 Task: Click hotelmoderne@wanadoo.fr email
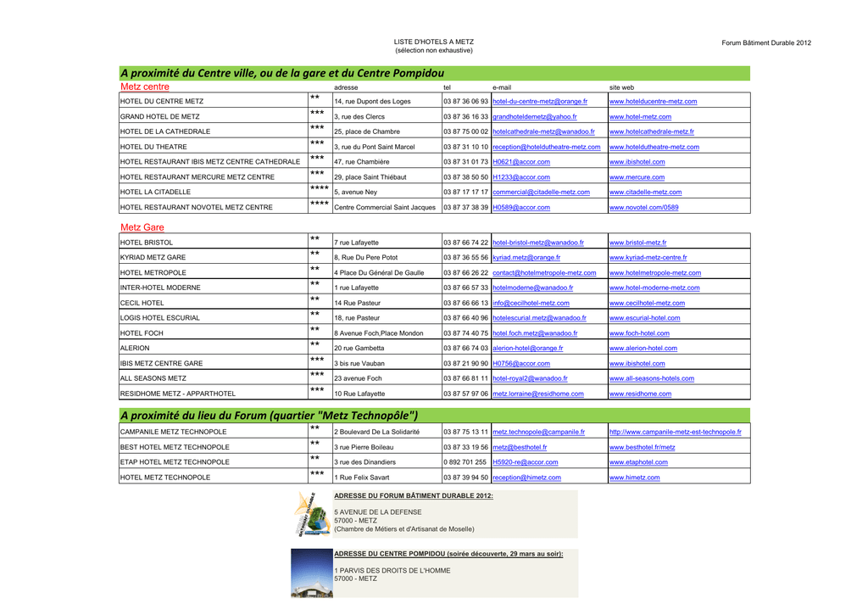[x=532, y=288]
